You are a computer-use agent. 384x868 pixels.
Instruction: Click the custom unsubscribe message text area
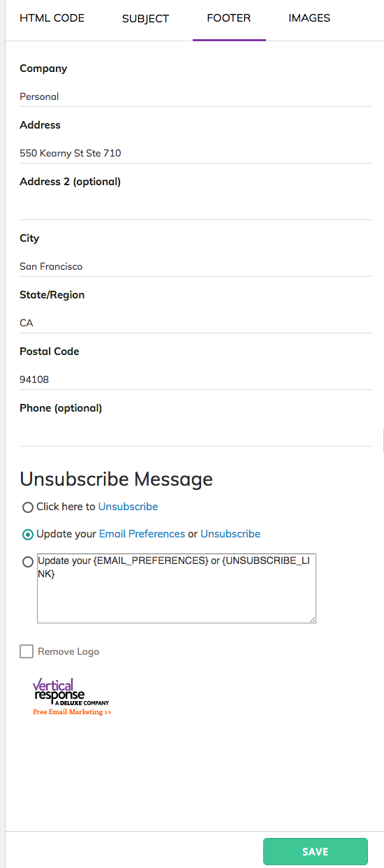point(177,588)
